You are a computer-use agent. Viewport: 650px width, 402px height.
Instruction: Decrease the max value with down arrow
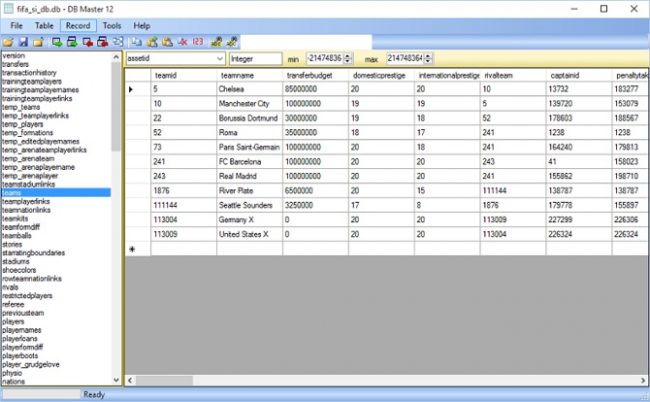(428, 61)
